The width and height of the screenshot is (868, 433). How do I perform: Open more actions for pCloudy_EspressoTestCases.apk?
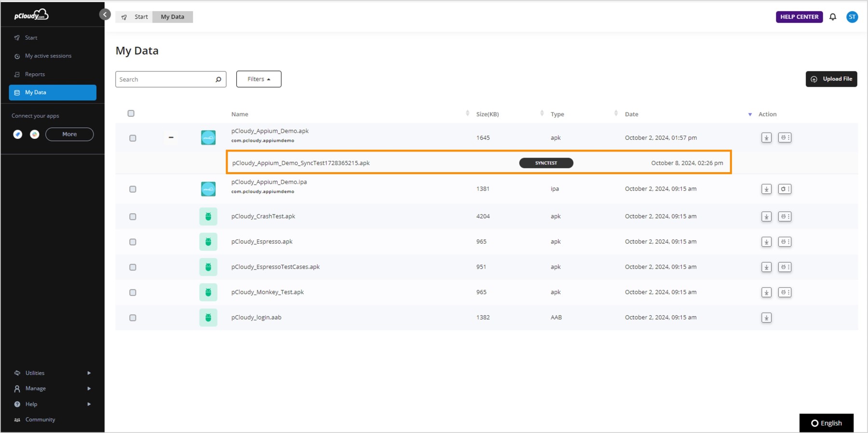point(785,267)
